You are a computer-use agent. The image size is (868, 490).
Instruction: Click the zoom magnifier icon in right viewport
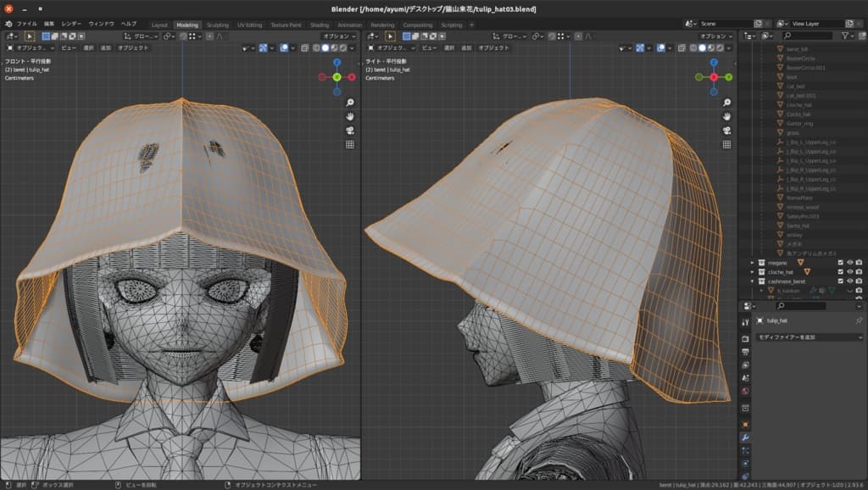(x=726, y=101)
